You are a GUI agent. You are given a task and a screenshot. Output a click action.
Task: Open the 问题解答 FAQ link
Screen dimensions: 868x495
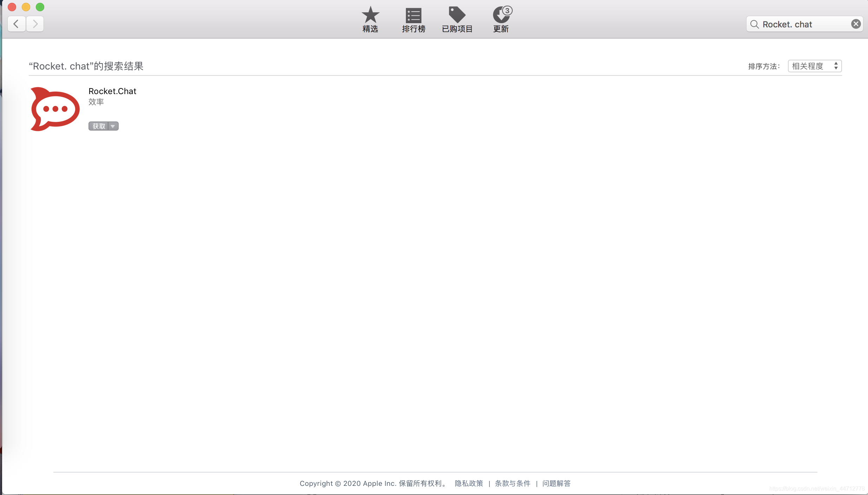click(x=556, y=483)
